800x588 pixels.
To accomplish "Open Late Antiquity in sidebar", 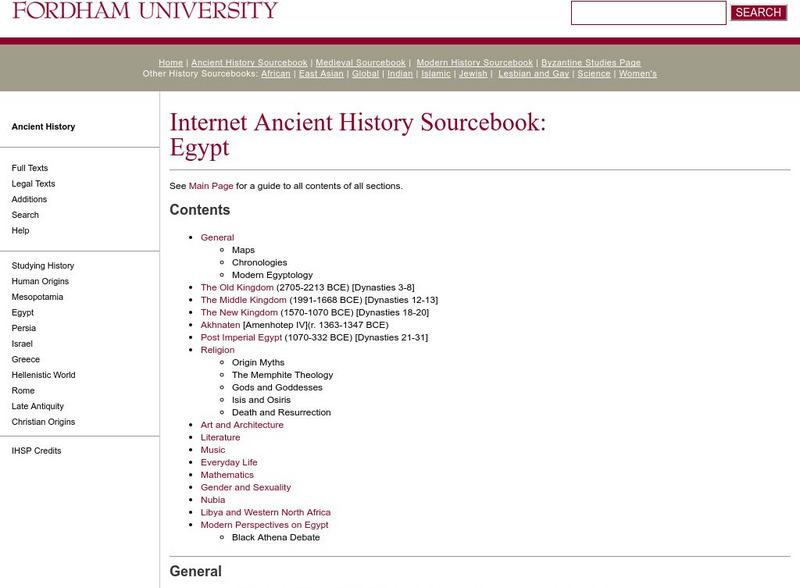I will [x=38, y=406].
